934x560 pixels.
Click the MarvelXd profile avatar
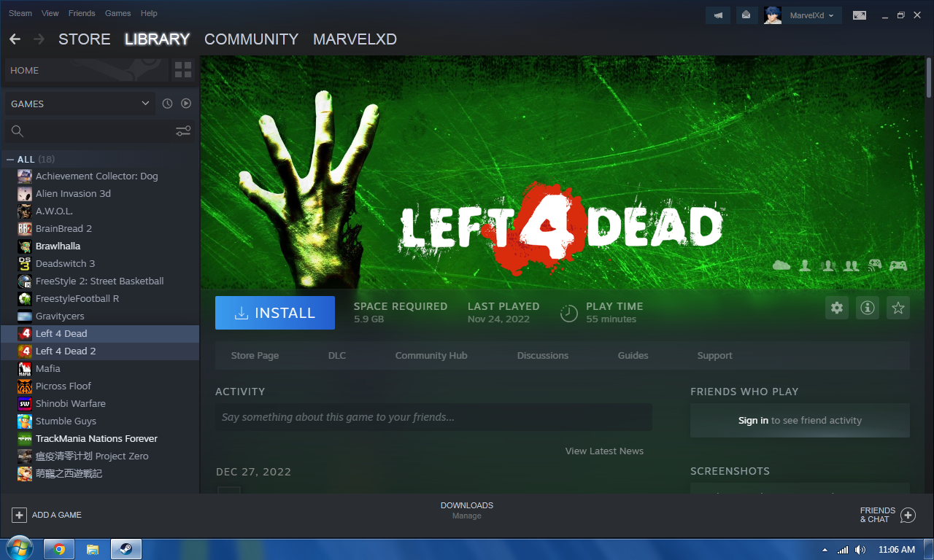pos(773,15)
